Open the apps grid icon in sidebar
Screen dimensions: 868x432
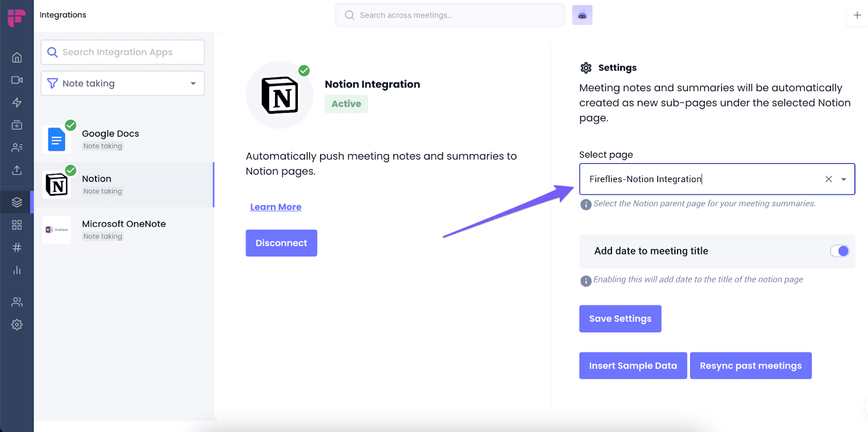pos(17,225)
